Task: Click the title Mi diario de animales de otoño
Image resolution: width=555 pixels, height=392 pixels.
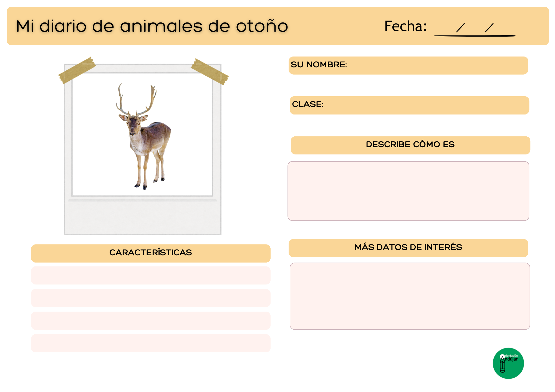Action: tap(152, 26)
